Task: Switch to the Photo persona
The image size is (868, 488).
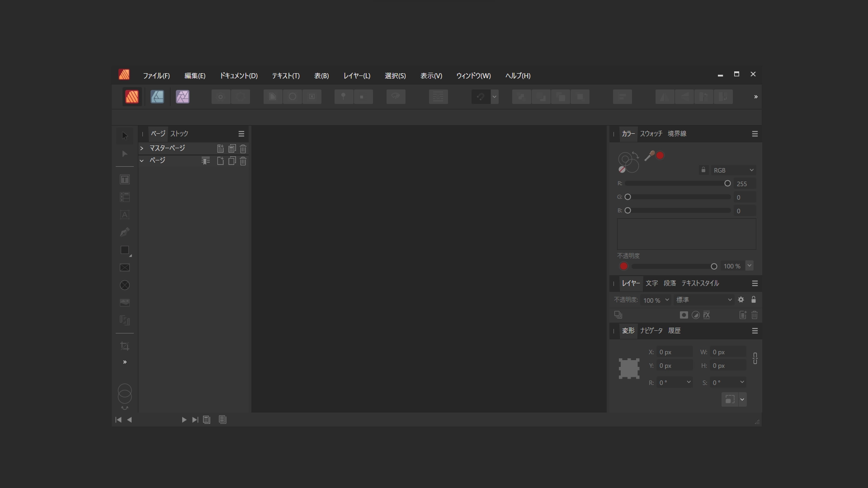Action: [182, 97]
